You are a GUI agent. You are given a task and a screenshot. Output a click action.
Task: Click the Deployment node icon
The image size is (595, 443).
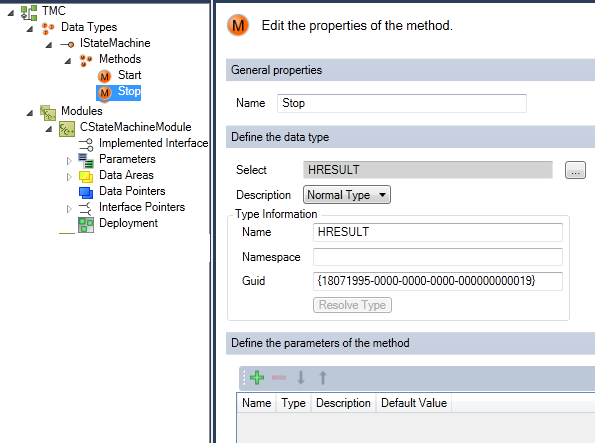coord(86,225)
